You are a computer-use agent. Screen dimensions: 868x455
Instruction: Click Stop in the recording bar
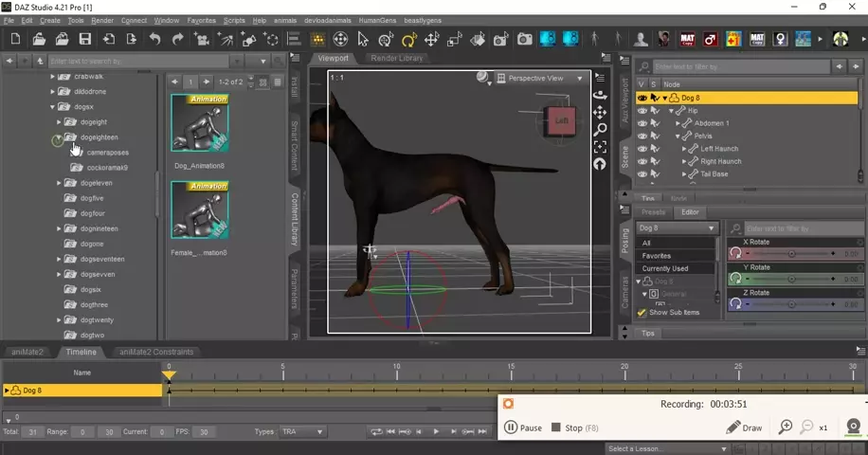(x=567, y=428)
